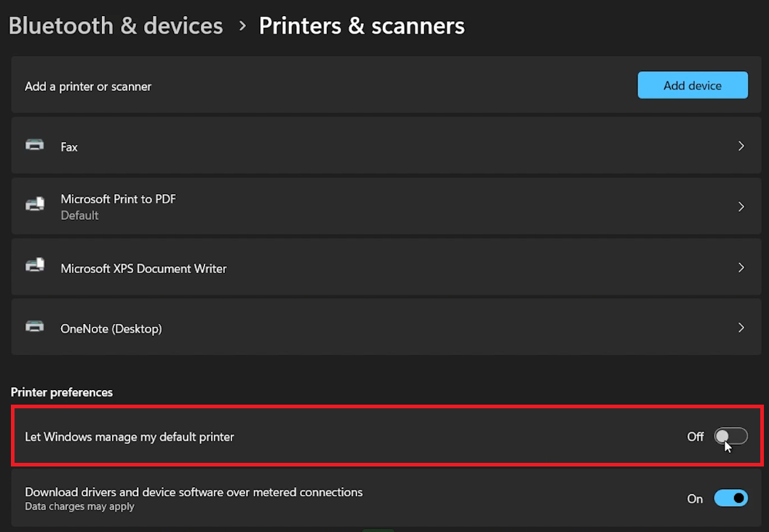Open the OneNote (Desktop) name
The width and height of the screenshot is (769, 532).
pyautogui.click(x=111, y=329)
